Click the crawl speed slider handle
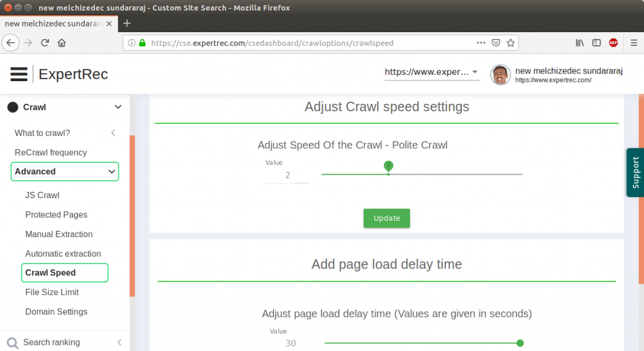Viewport: 644px width, 351px height. pos(388,167)
